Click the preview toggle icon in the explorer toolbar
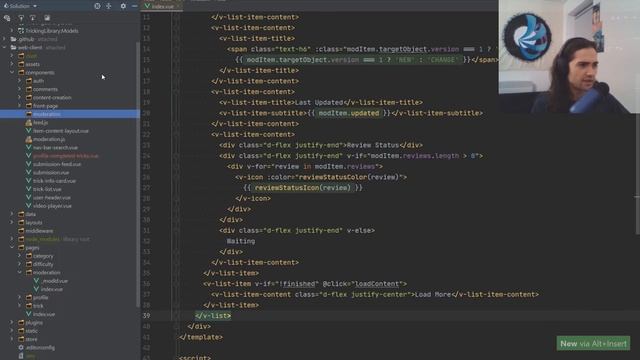This screenshot has width=640, height=360. tap(47, 18)
